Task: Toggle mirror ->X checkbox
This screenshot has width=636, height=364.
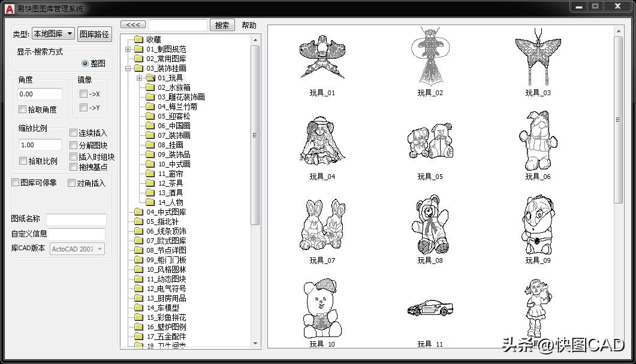Action: tap(83, 93)
